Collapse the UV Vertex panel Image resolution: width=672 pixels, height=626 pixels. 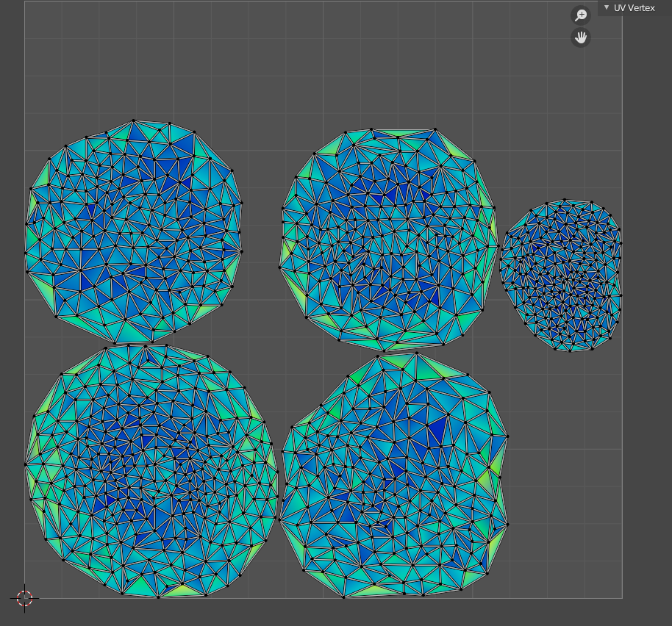607,7
